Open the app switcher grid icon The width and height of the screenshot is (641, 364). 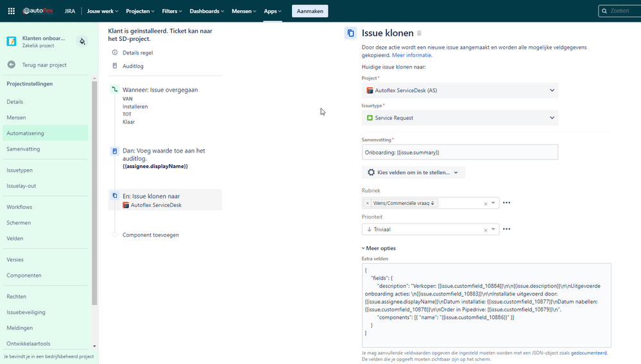tap(12, 11)
